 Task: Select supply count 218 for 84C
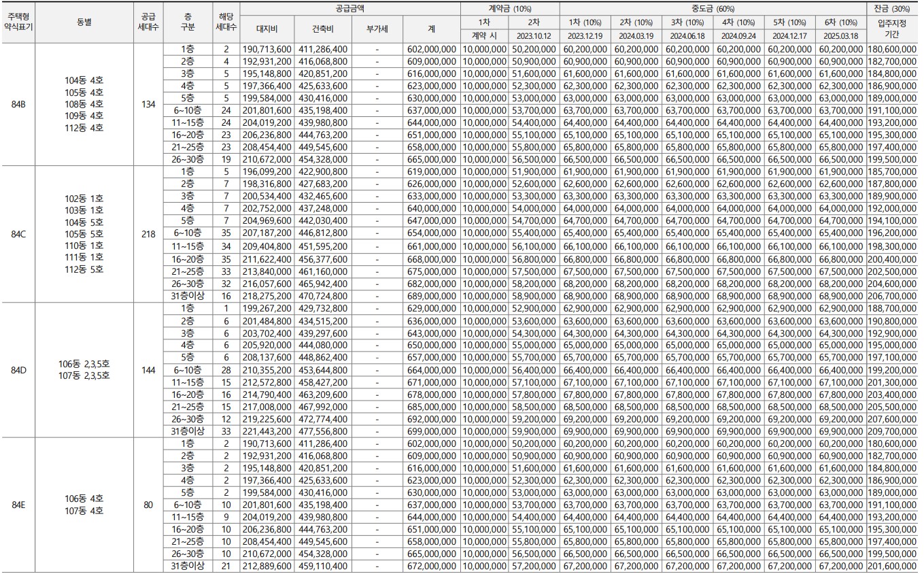pos(149,233)
